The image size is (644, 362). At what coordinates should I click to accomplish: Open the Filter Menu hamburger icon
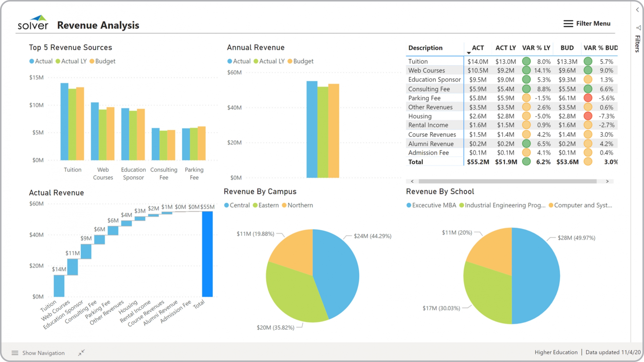[568, 24]
